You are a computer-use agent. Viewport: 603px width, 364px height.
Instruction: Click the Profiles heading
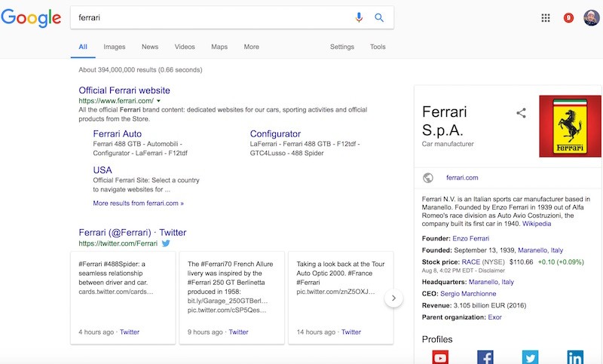pyautogui.click(x=437, y=339)
